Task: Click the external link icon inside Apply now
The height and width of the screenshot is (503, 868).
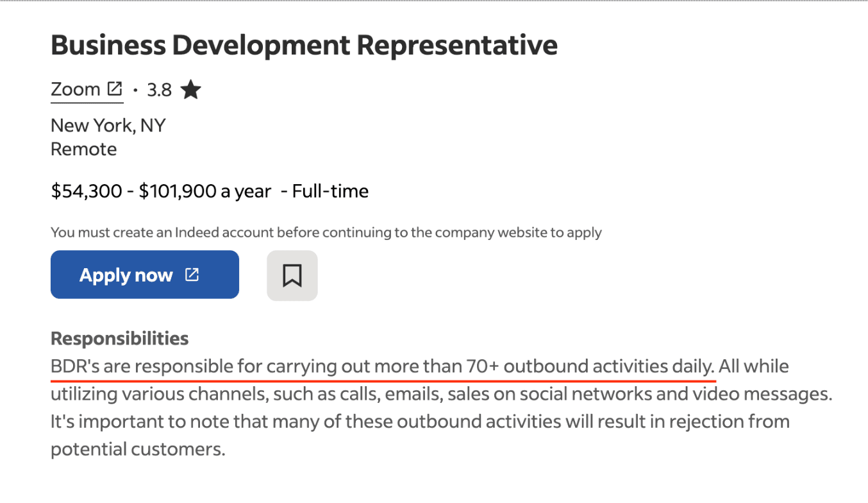Action: click(192, 274)
